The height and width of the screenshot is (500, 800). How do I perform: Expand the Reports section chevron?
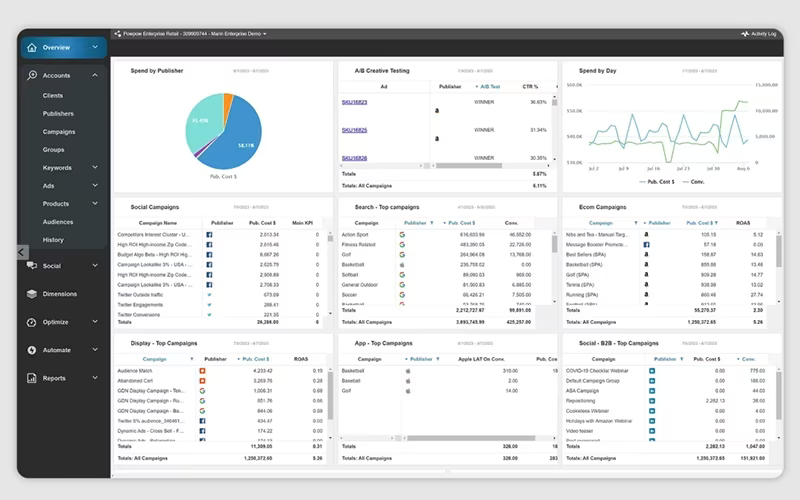[95, 378]
